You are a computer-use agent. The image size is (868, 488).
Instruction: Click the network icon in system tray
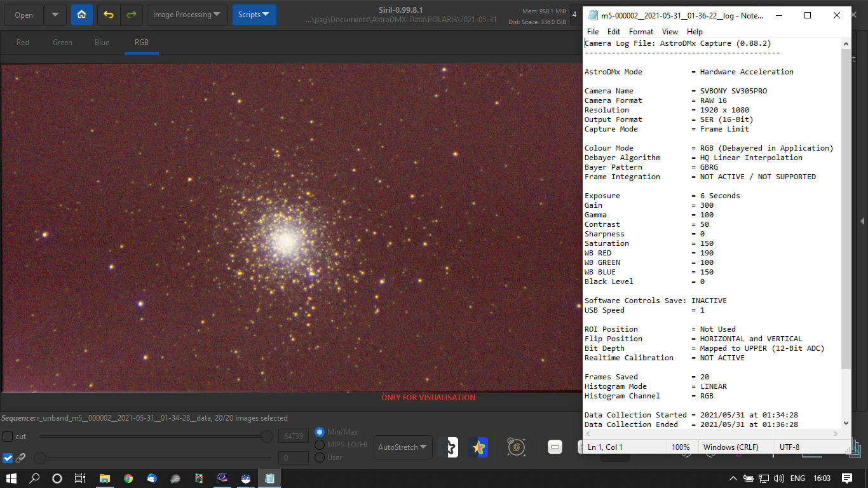coord(764,478)
